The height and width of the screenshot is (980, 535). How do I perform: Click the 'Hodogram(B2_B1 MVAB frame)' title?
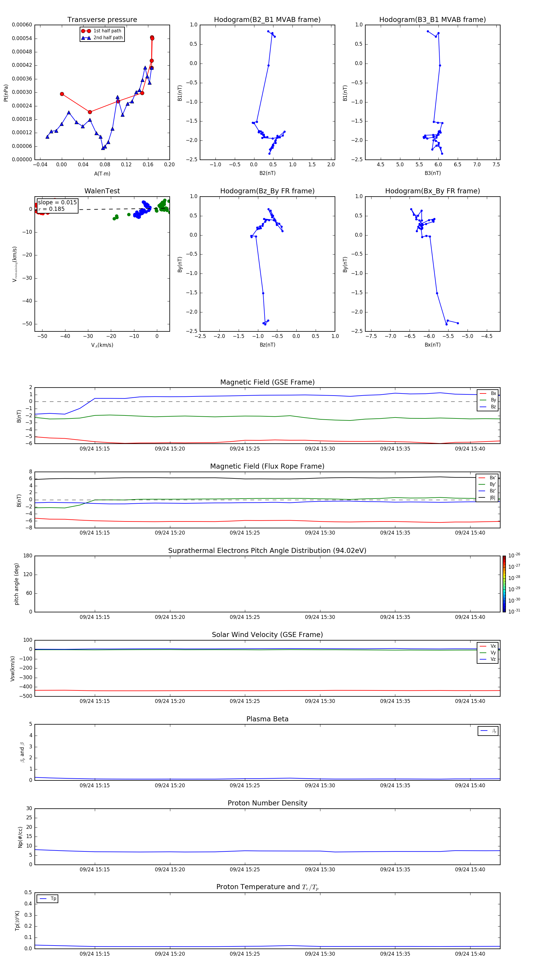point(267,20)
